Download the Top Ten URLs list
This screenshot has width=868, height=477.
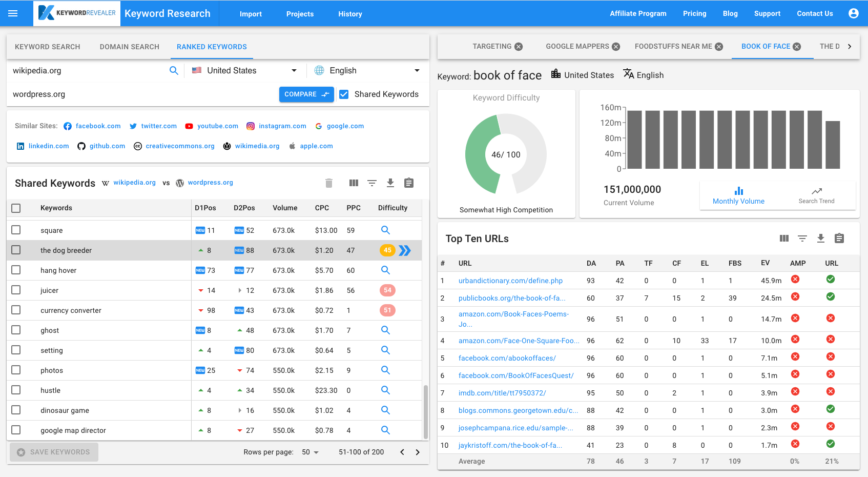[x=820, y=239]
